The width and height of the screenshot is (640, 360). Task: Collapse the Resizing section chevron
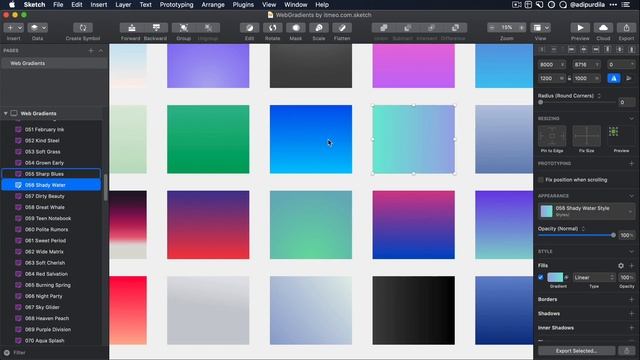631,118
